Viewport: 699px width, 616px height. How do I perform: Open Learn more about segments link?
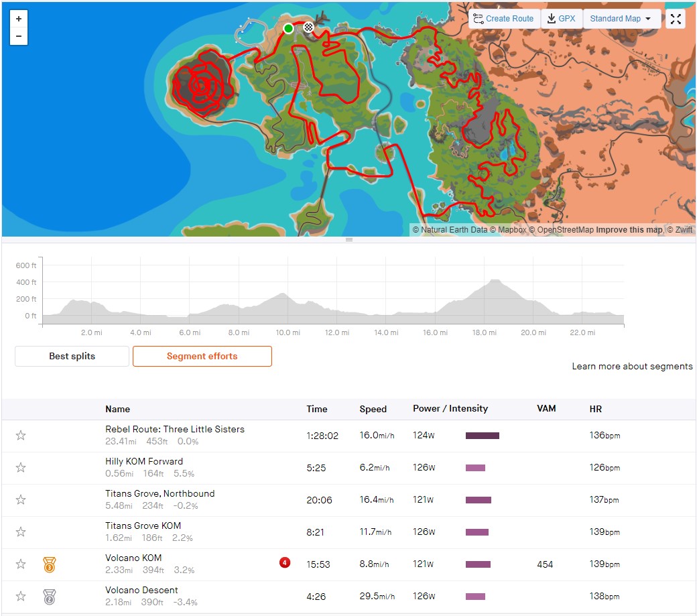pyautogui.click(x=632, y=367)
